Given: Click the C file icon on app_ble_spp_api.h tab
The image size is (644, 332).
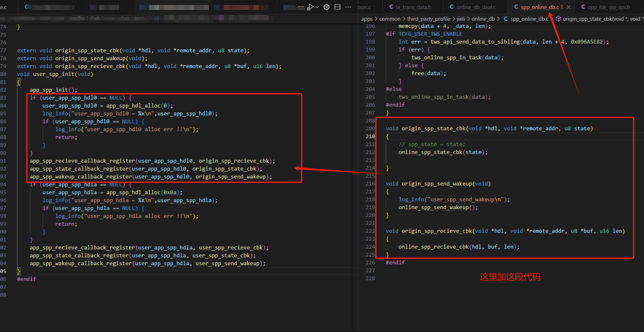Looking at the screenshot, I should (583, 7).
